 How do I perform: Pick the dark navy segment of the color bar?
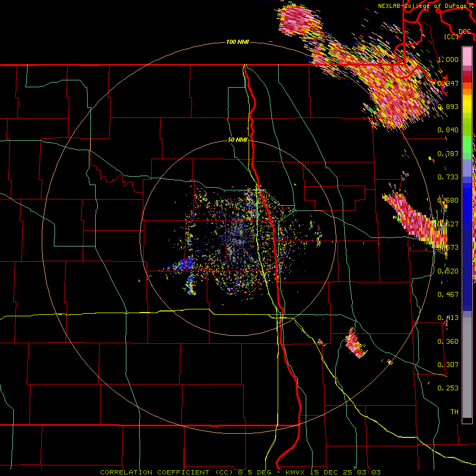467,270
